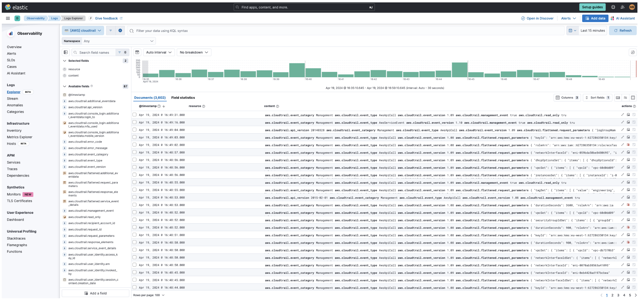
Task: Open the chart breakdown settings gear icon
Action: (x=633, y=52)
